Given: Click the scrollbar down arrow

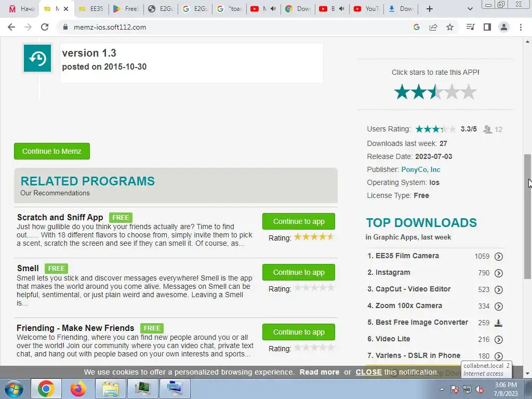Looking at the screenshot, I should coord(527,374).
